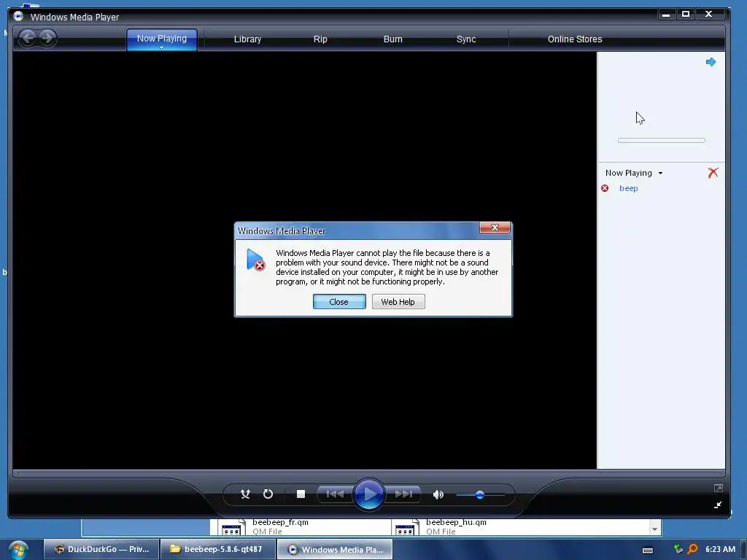Click Windows Media Player taskbar button
The image size is (747, 560).
[335, 549]
